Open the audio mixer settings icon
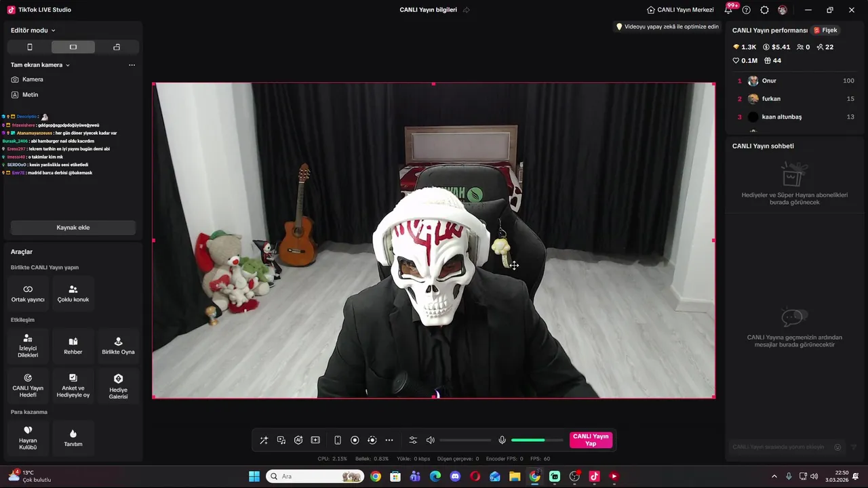 point(413,440)
